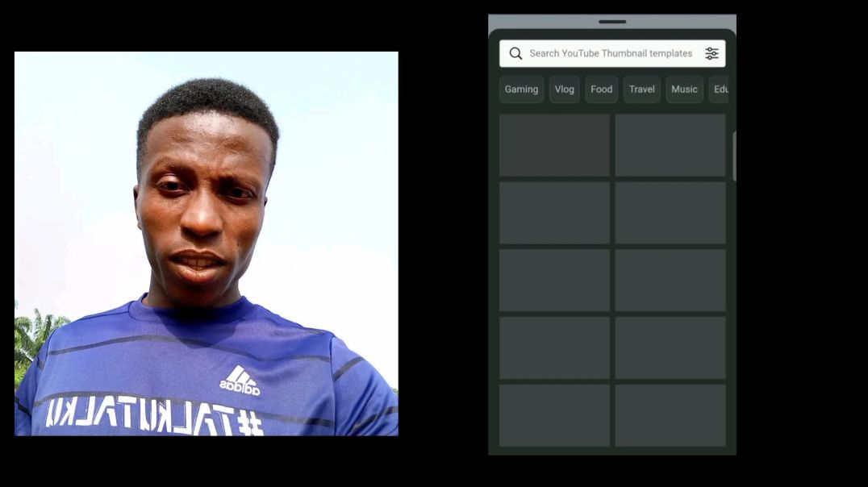Open the second-row right template tile
The height and width of the screenshot is (487, 868).
[x=670, y=212]
